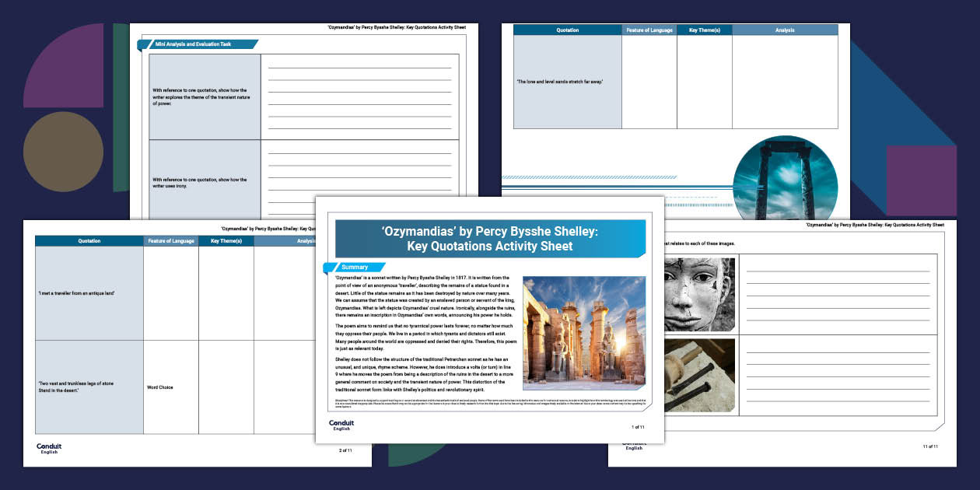
Task: Select the chisel tools image
Action: click(699, 374)
